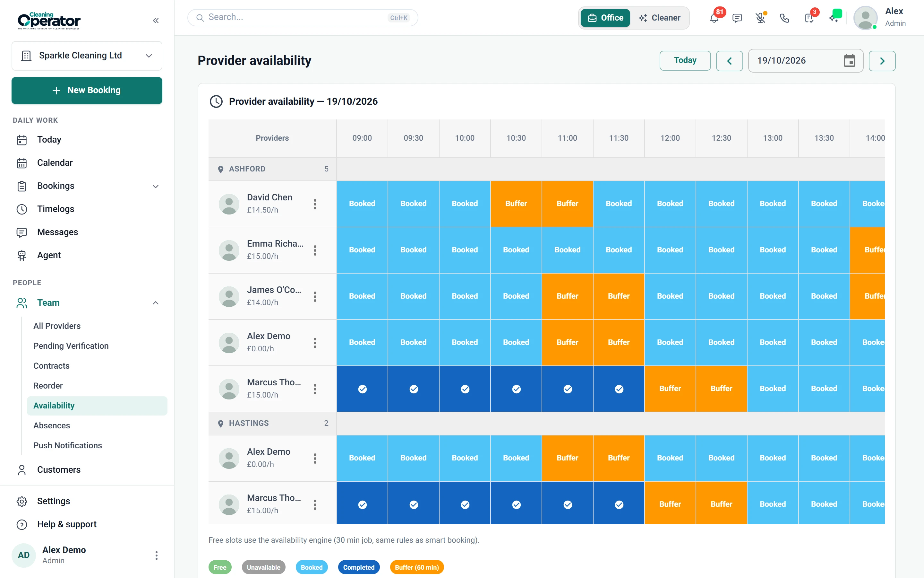The height and width of the screenshot is (578, 924).
Task: Open Alex Demo account menu dots
Action: [x=156, y=556]
